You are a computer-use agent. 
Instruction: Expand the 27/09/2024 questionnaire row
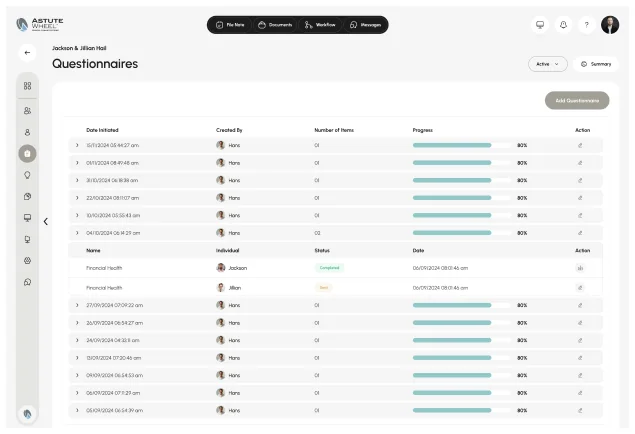tap(77, 305)
